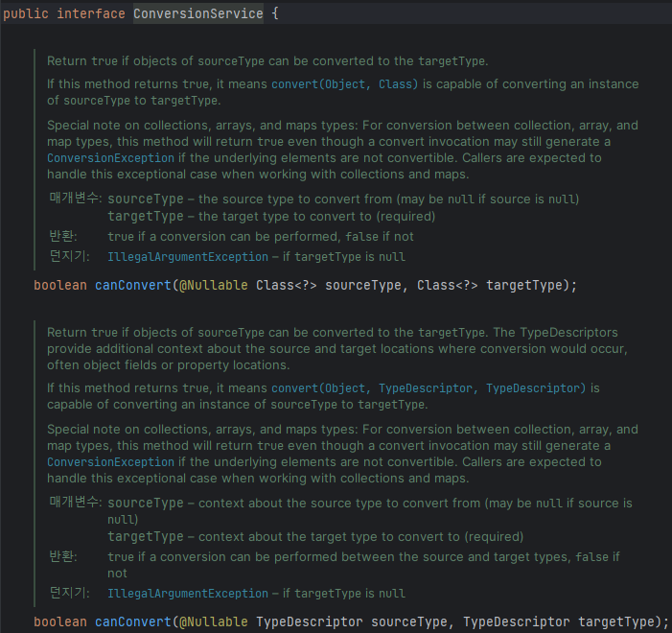Open the convert(Object, Class) doc link
The height and width of the screenshot is (633, 672).
[344, 84]
